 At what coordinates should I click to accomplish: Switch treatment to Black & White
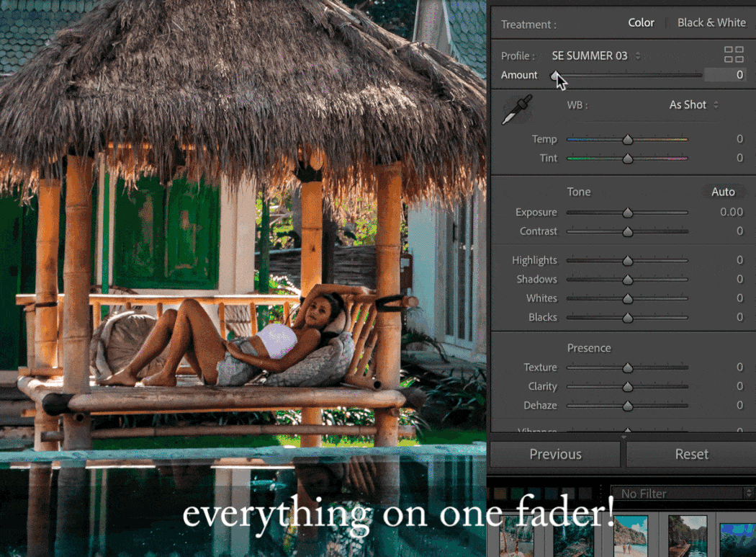click(711, 23)
